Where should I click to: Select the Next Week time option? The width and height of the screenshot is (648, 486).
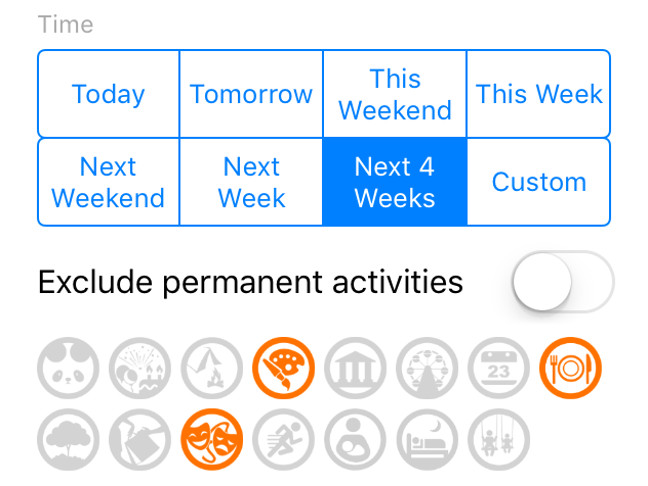251,182
